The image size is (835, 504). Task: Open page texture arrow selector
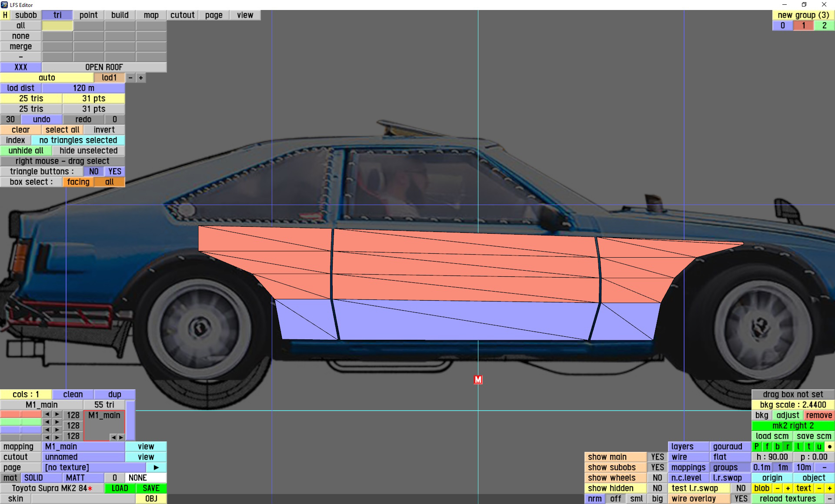[156, 467]
